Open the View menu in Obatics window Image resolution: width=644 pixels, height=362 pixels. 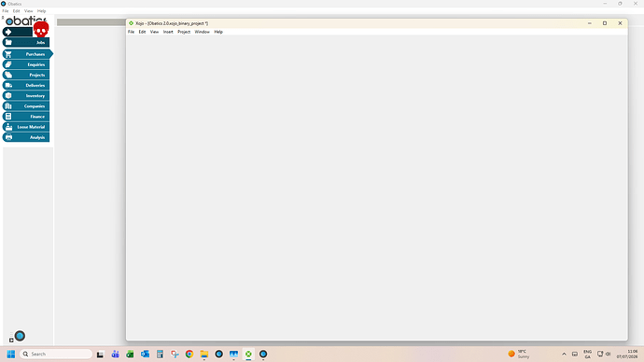tap(28, 11)
